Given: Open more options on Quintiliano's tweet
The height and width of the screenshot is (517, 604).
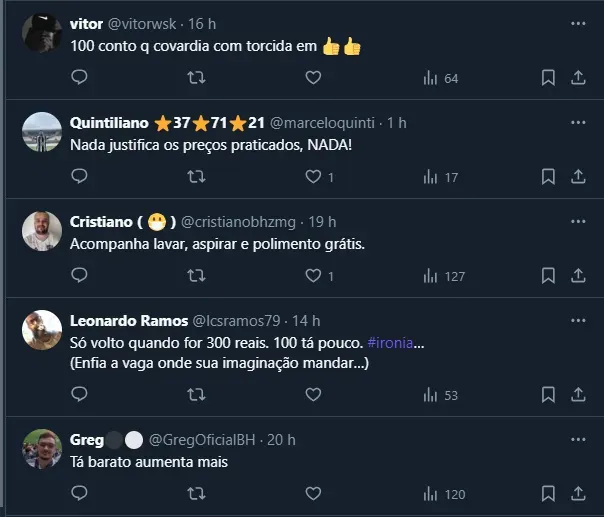Looking at the screenshot, I should click(578, 122).
